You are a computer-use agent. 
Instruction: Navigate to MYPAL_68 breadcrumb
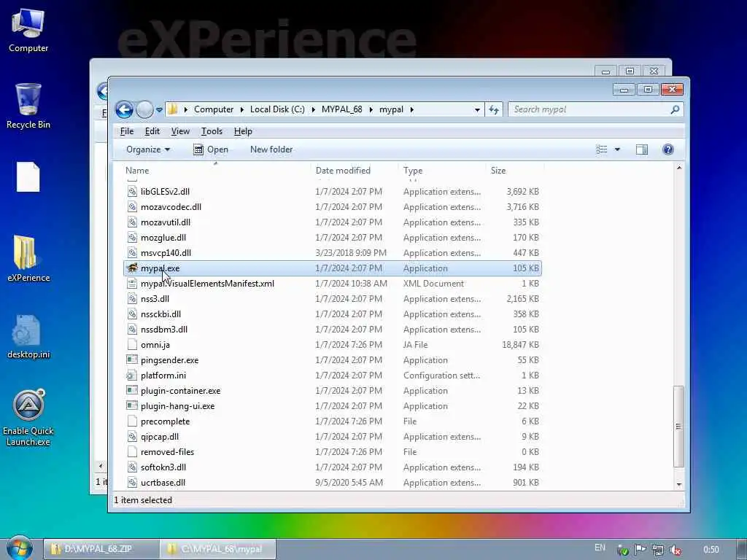point(341,109)
